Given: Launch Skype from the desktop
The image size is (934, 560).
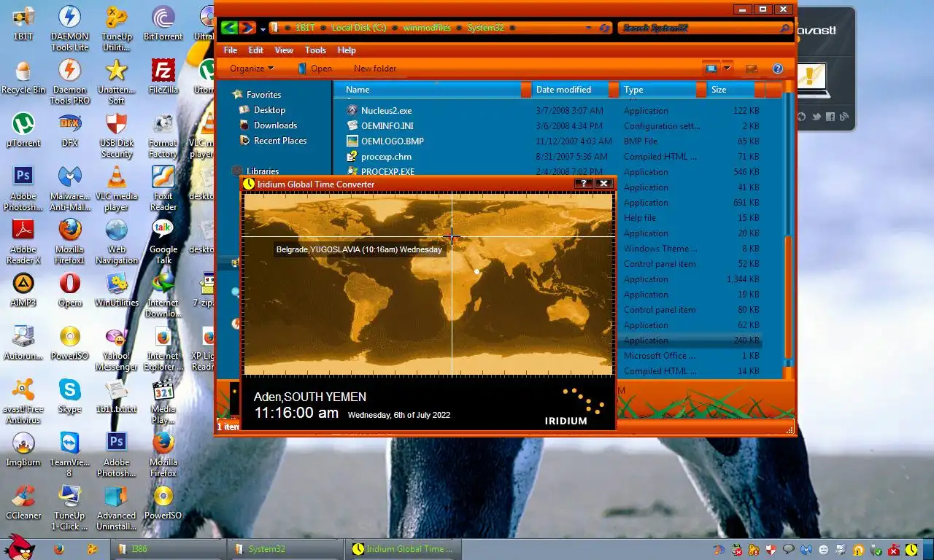Looking at the screenshot, I should click(70, 395).
